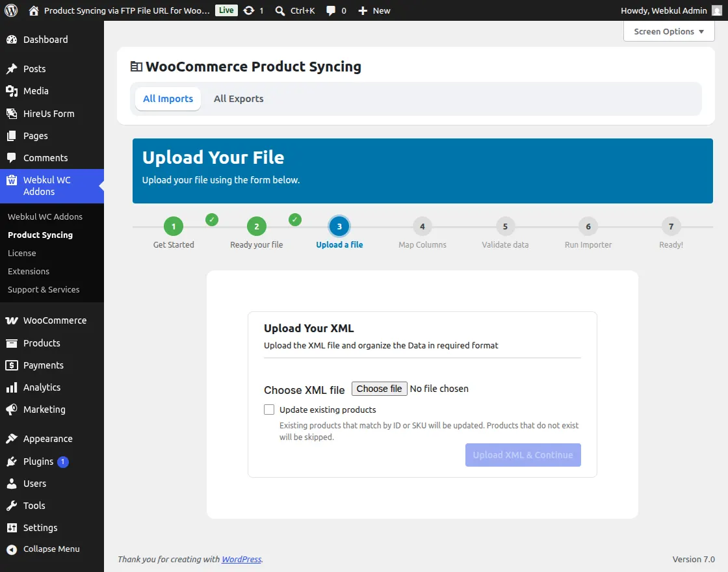Go to step 2 Ready your file
728x572 pixels.
tap(257, 227)
